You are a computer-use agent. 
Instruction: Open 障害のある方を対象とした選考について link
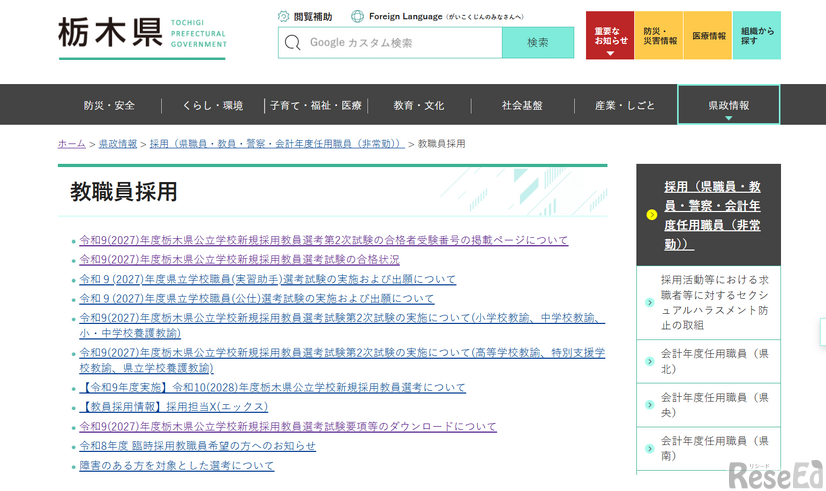(176, 466)
